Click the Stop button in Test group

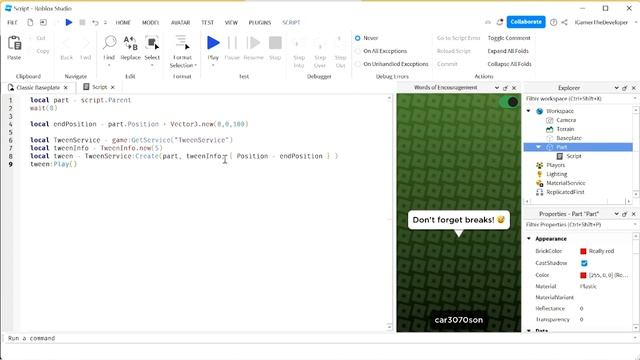[x=275, y=42]
